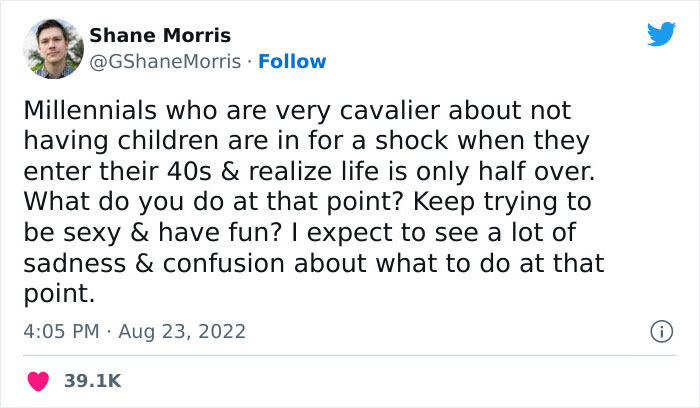Open Shane Morris's profile picture
The width and height of the screenshot is (700, 408).
55,49
